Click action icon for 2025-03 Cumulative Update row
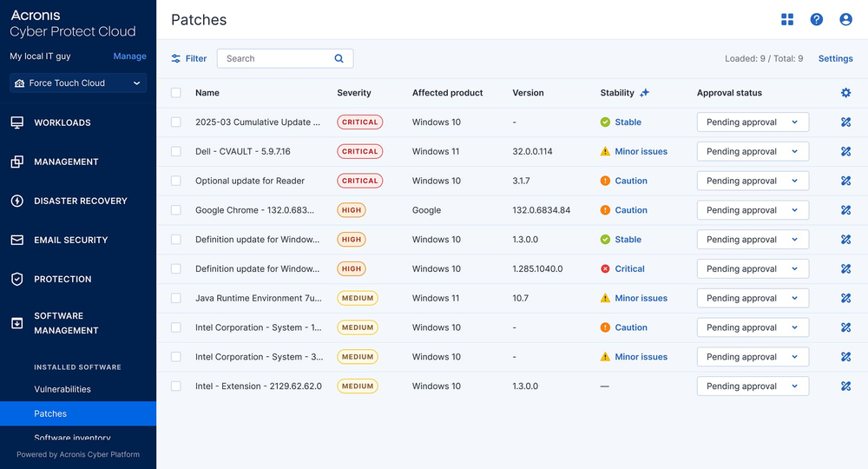The width and height of the screenshot is (868, 469). point(845,122)
